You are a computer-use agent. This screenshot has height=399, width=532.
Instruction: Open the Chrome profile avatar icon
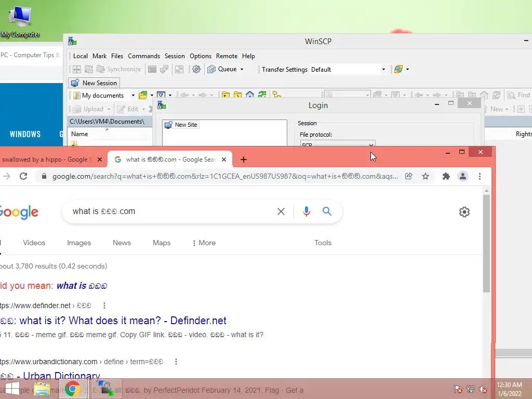pyautogui.click(x=463, y=176)
